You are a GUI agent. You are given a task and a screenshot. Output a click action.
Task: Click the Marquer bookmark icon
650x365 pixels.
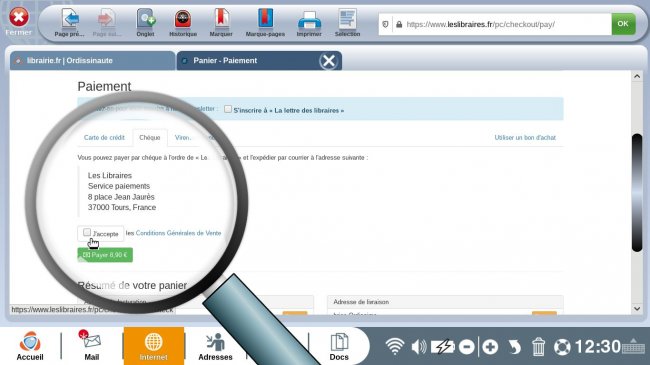(x=221, y=19)
